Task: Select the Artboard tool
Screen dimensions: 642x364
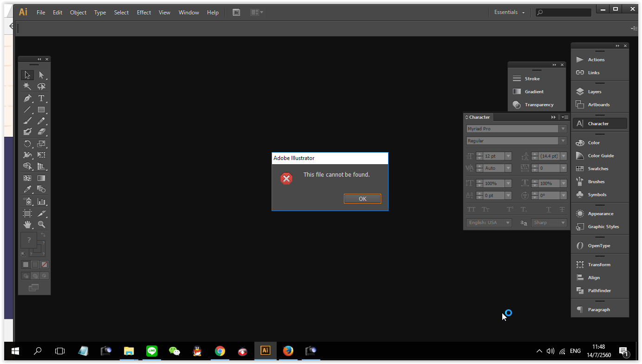Action: [27, 213]
